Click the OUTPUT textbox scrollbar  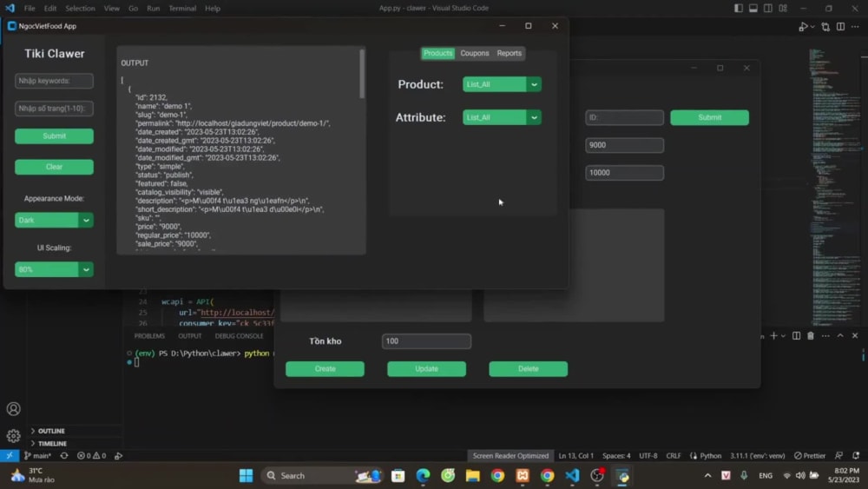(x=362, y=74)
